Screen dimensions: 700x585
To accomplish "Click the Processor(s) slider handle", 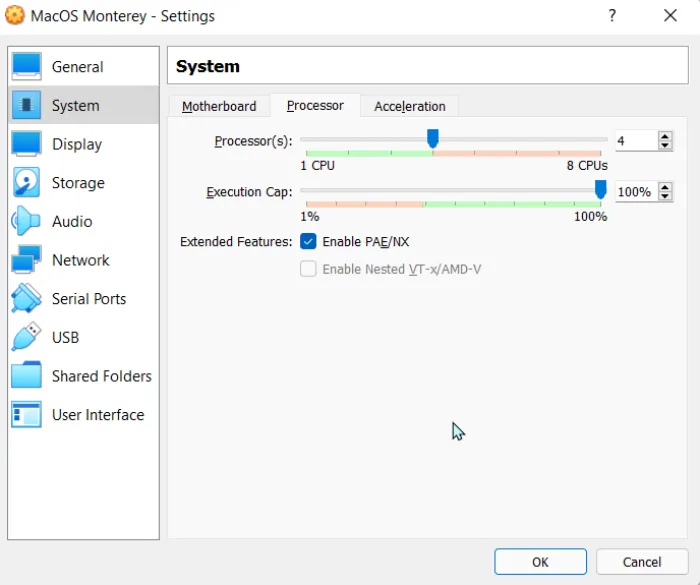I will [432, 138].
